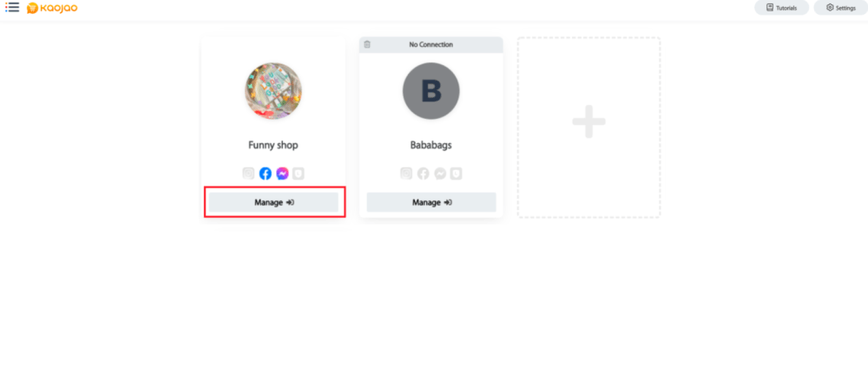
Task: Manage the Funny shop store
Action: point(273,202)
